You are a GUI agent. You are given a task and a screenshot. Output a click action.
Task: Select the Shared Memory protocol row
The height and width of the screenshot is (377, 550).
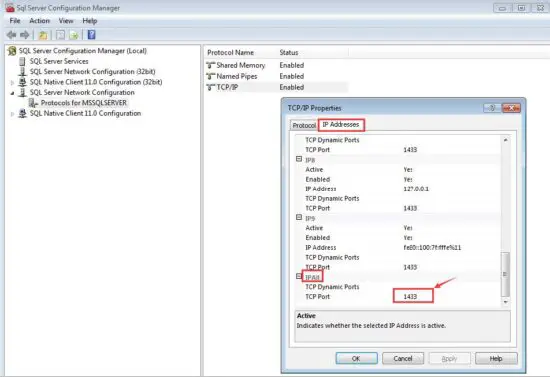277,65
